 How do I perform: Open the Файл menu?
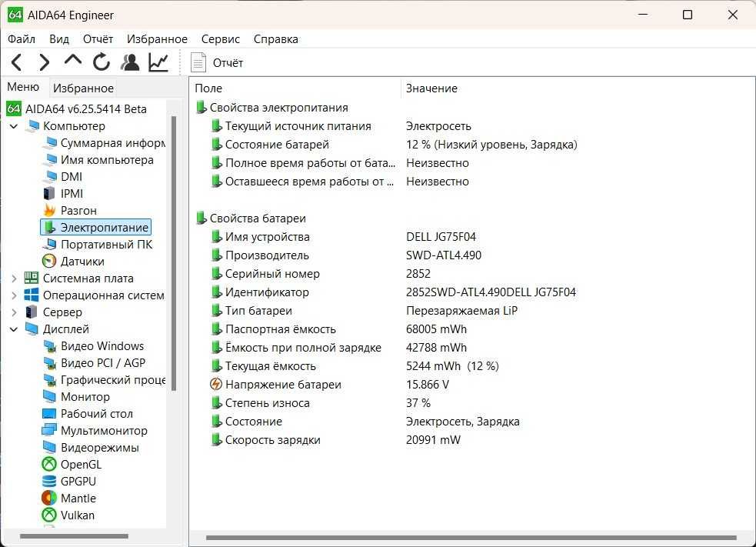click(22, 39)
